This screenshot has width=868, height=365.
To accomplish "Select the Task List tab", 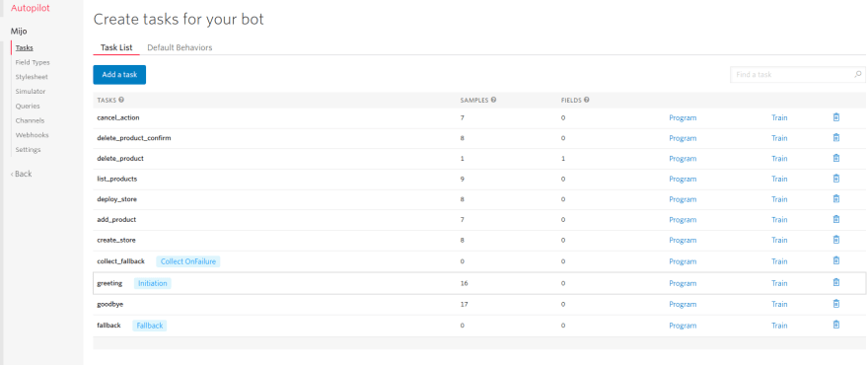I will [x=116, y=47].
